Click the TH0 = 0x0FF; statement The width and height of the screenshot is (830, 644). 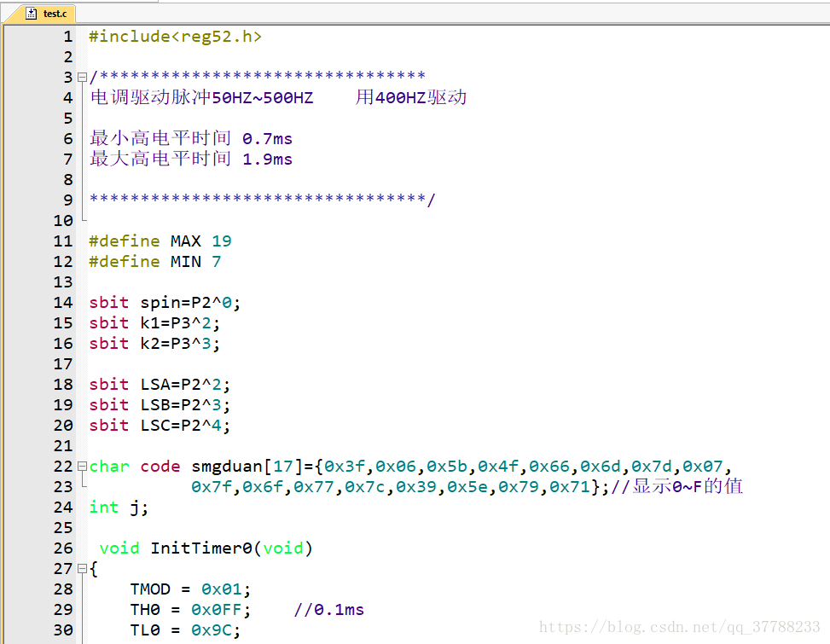190,610
